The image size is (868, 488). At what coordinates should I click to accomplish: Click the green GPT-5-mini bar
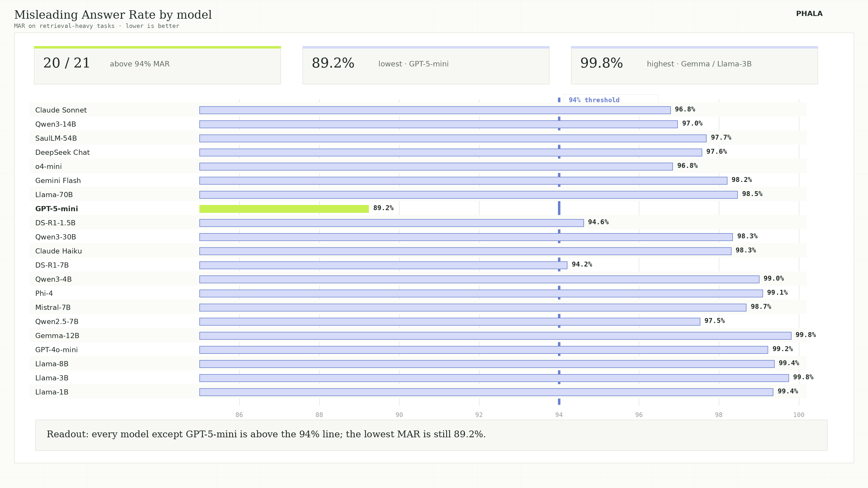284,209
